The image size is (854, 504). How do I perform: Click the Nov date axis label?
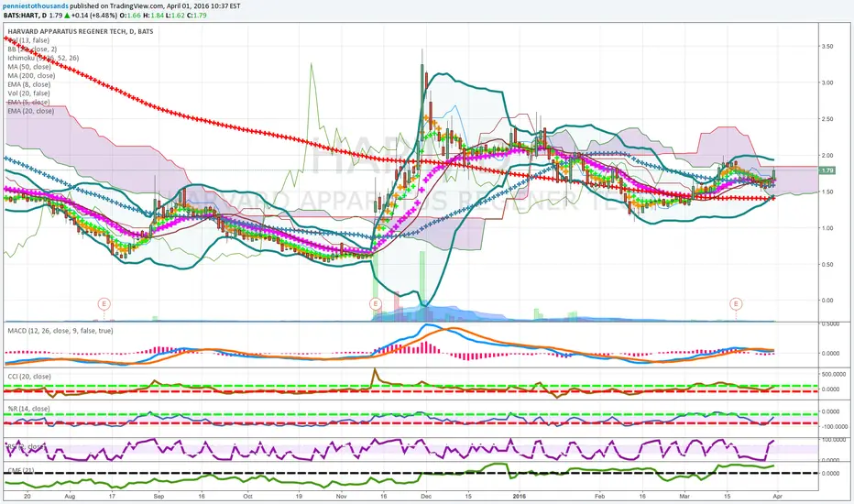coord(341,497)
